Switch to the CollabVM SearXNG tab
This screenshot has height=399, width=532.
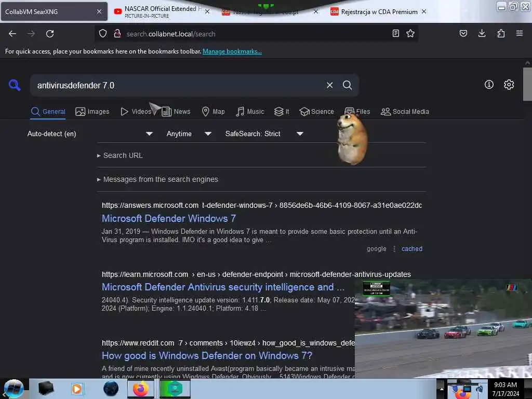point(47,11)
